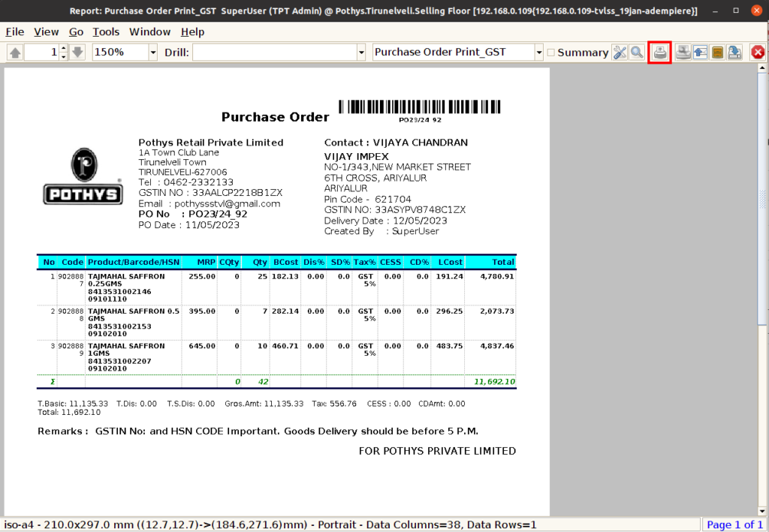Viewport: 769px width, 532px height.
Task: Click GSTIN NO 33AALCP2218B1ZX text
Action: pyautogui.click(x=210, y=193)
